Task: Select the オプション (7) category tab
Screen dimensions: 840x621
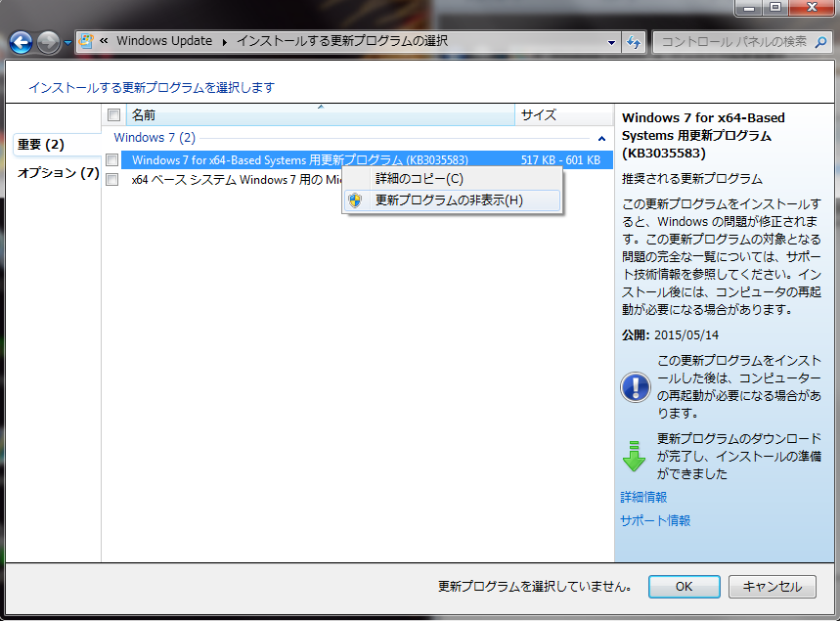Action: tap(58, 172)
